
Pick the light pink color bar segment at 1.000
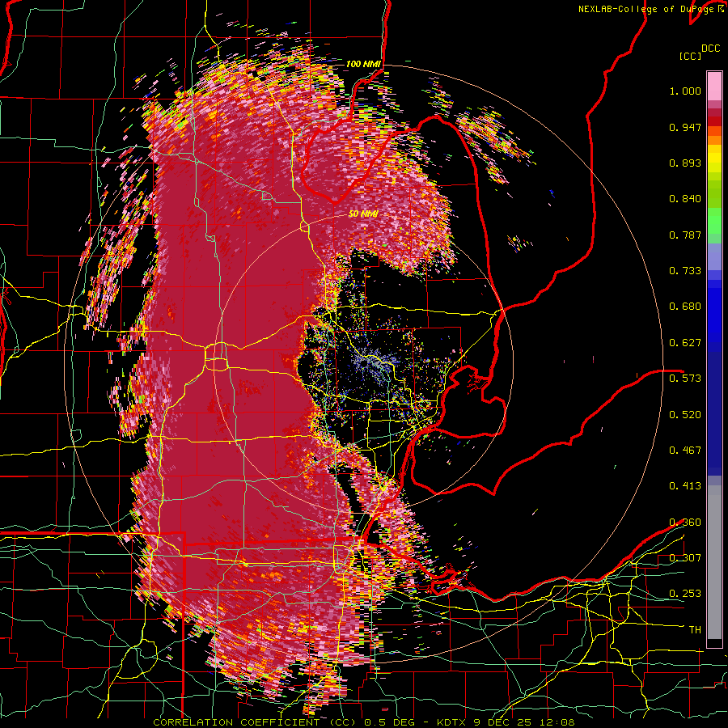714,87
